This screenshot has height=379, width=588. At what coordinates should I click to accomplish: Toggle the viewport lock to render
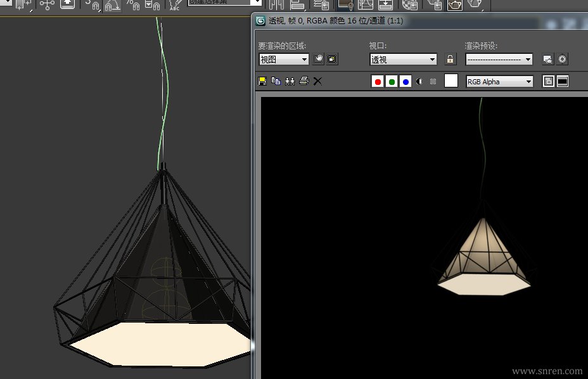[x=450, y=59]
